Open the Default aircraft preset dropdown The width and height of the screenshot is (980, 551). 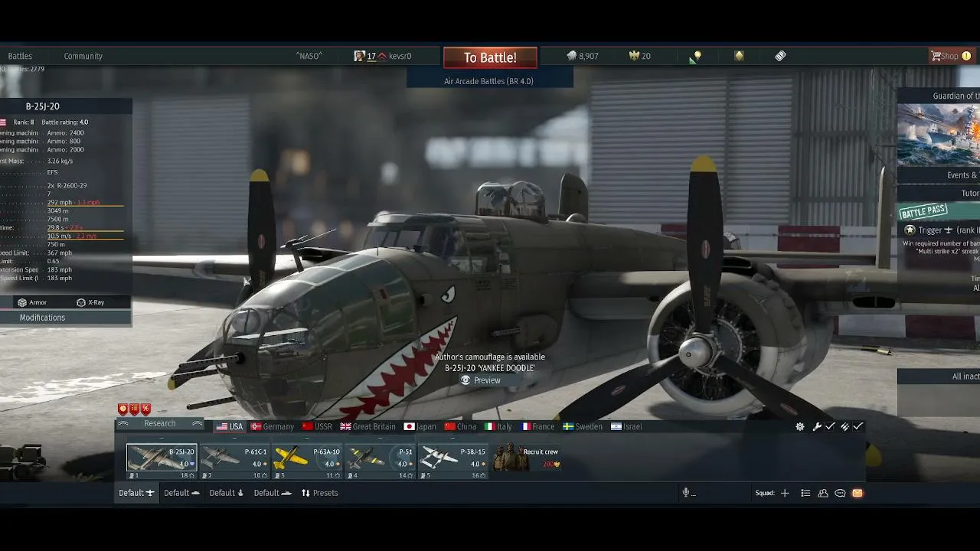click(x=136, y=493)
